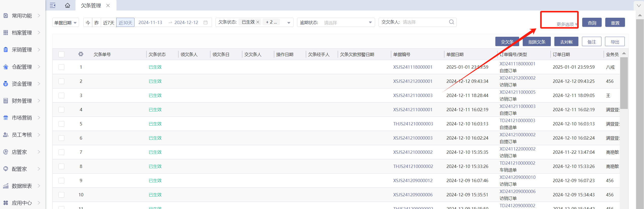
Task: Close the 欠条管理 tab
Action: 108,6
